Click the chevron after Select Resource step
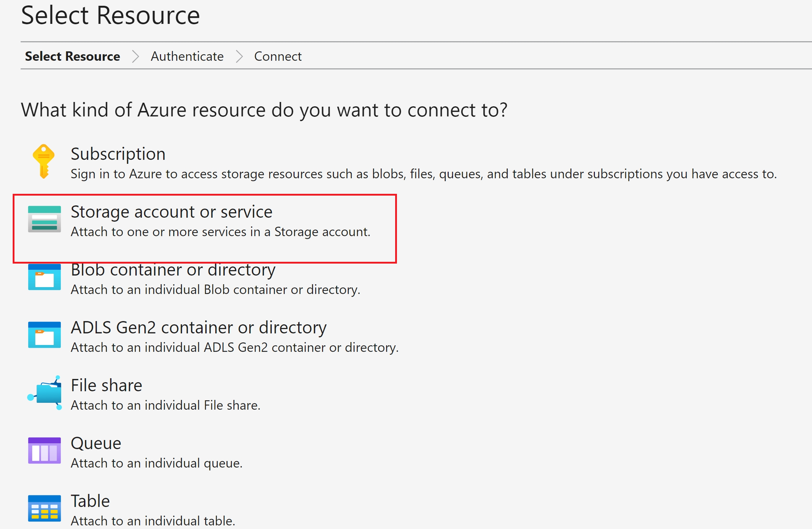Viewport: 812px width, 529px height. pyautogui.click(x=136, y=56)
